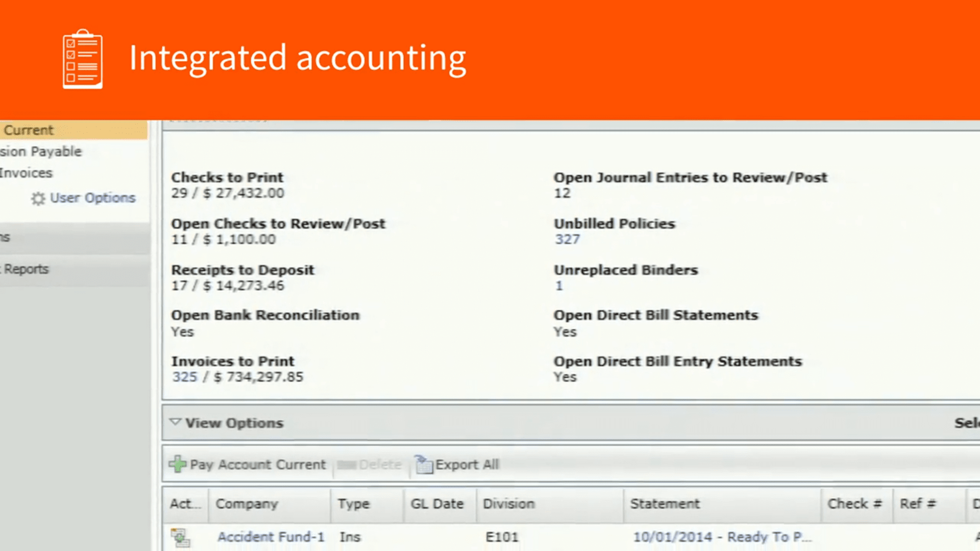
Task: Click the User Options gear icon
Action: 38,198
